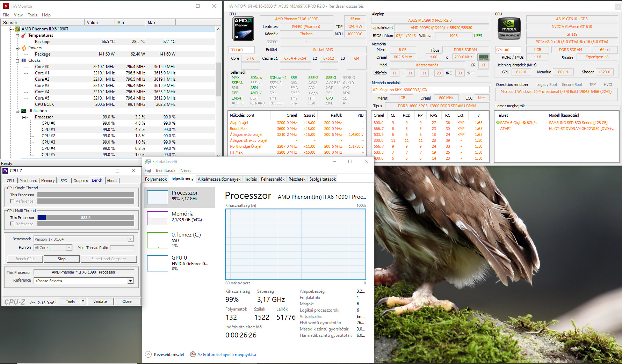Image resolution: width=622 pixels, height=364 pixels.
Task: Open the 'Az Erőforrás-figyelő megnyitása' link
Action: tap(226, 355)
